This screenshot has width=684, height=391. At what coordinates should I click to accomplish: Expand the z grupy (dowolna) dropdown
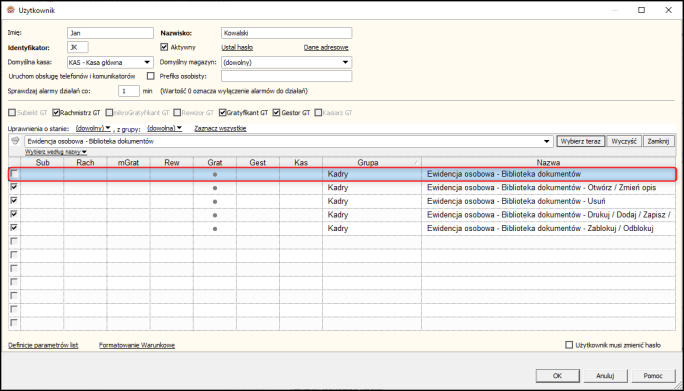pyautogui.click(x=164, y=128)
